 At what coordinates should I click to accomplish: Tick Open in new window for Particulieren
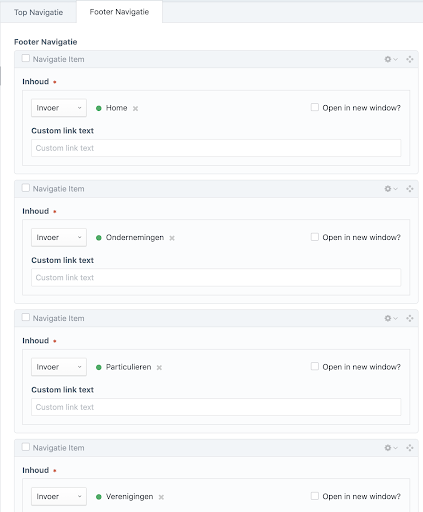(315, 366)
